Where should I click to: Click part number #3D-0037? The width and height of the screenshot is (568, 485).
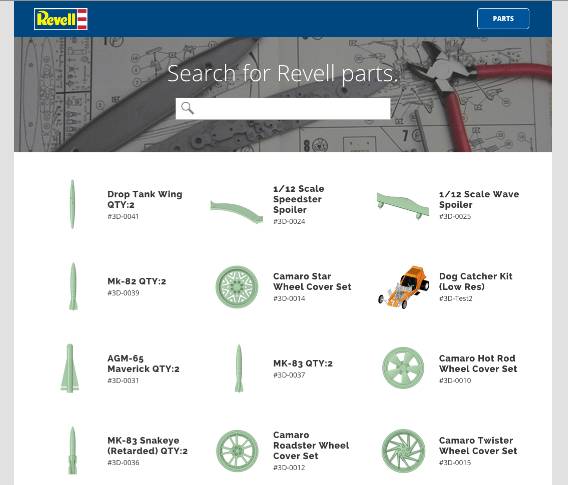point(289,375)
